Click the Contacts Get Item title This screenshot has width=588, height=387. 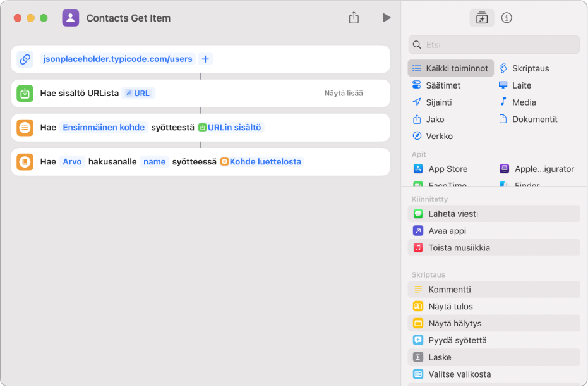128,18
